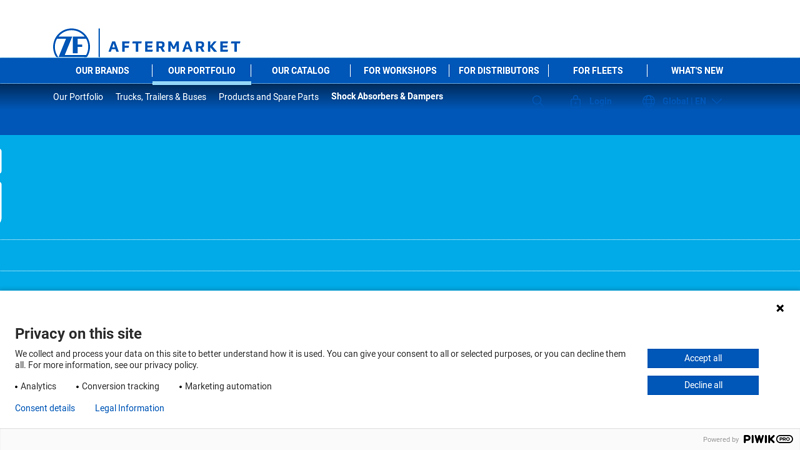
Task: Click the ZF Aftermarket logo
Action: tap(146, 45)
